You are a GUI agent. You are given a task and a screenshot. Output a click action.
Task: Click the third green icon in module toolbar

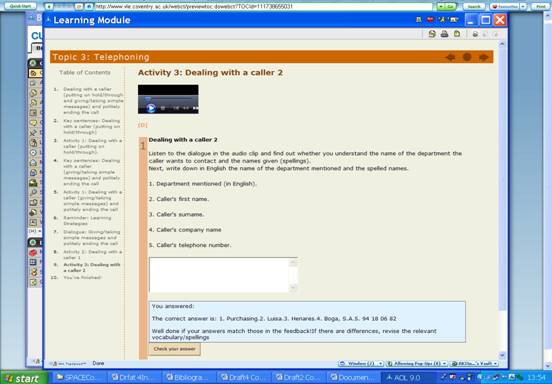(457, 34)
